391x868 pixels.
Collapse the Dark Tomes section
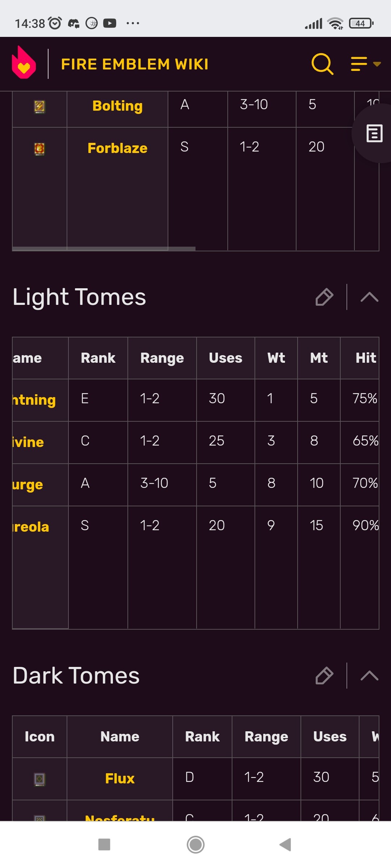click(369, 676)
